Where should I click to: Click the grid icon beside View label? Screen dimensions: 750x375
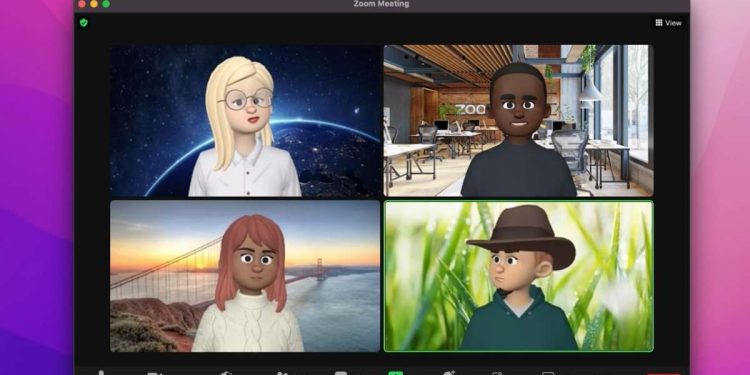(x=659, y=22)
